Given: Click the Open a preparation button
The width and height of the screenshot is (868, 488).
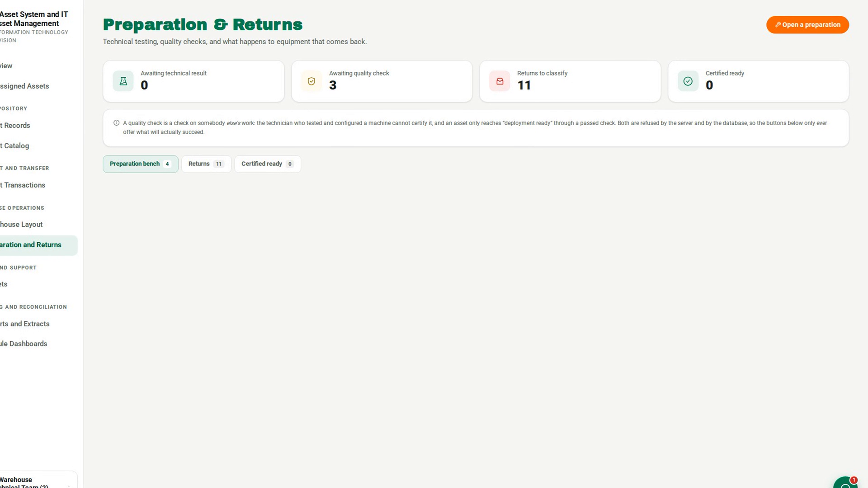Looking at the screenshot, I should [807, 25].
